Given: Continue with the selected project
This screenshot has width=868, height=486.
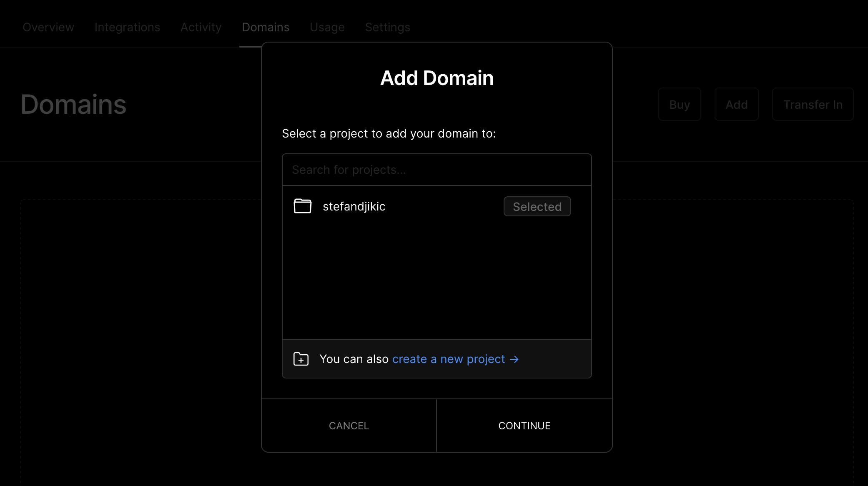Looking at the screenshot, I should (x=524, y=426).
